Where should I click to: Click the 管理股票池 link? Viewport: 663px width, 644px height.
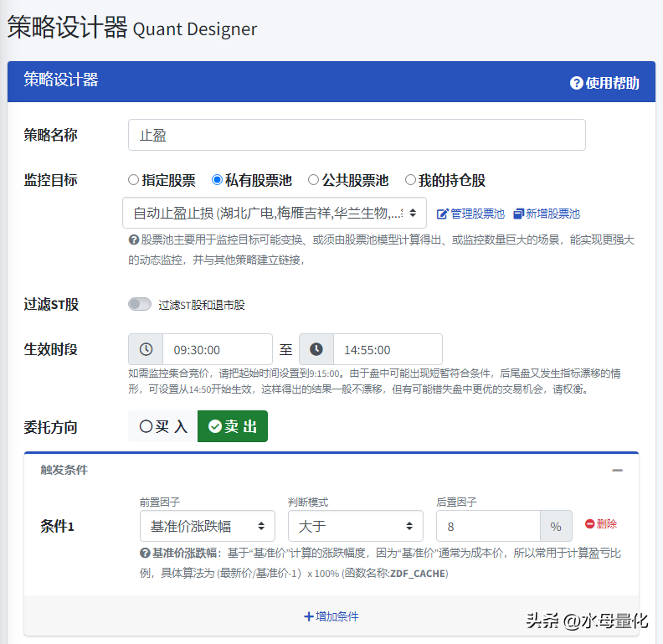470,214
